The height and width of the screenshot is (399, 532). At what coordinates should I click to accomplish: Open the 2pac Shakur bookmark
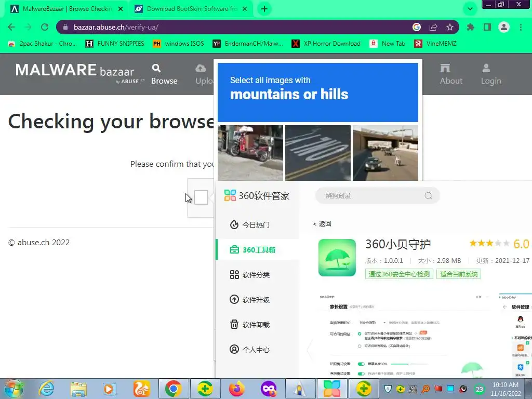click(43, 44)
